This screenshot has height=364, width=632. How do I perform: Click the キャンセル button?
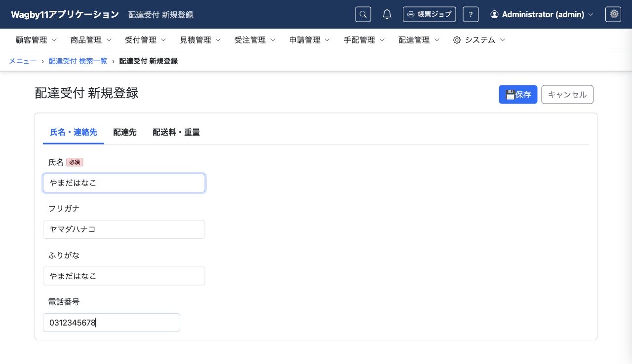pos(567,95)
